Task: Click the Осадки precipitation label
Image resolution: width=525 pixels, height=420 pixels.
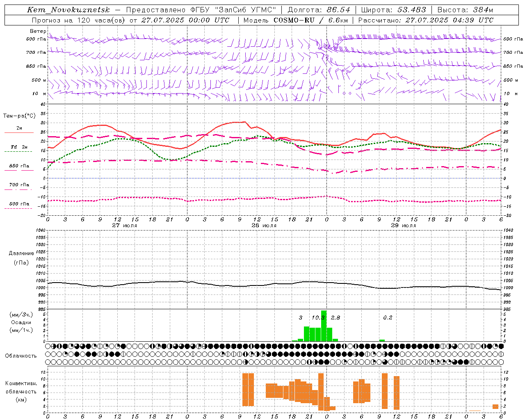Action: [21, 322]
